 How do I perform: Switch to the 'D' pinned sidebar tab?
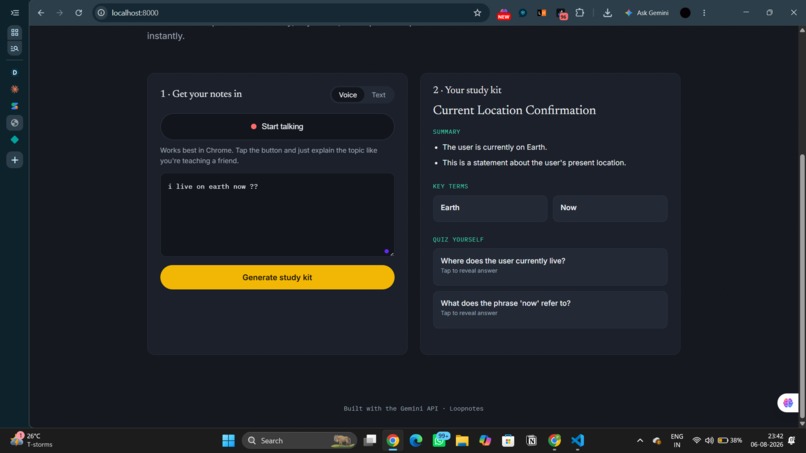coord(14,73)
